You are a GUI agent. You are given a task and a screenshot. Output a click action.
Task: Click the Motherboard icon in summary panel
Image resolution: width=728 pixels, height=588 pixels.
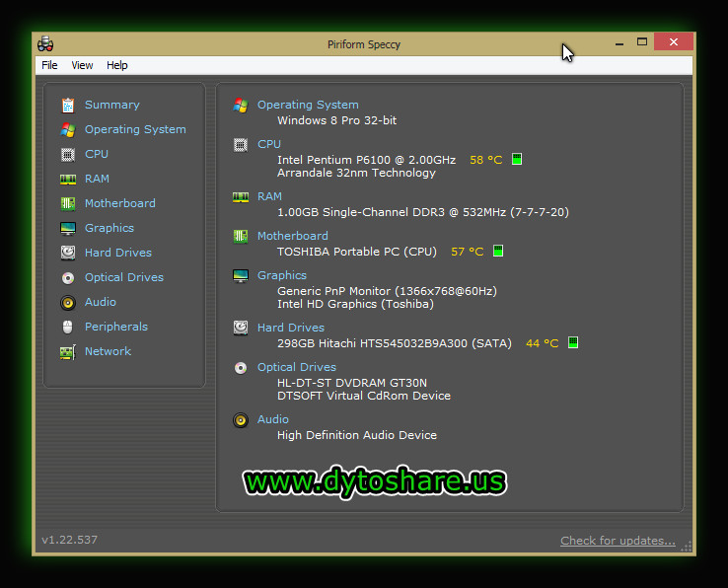241,237
